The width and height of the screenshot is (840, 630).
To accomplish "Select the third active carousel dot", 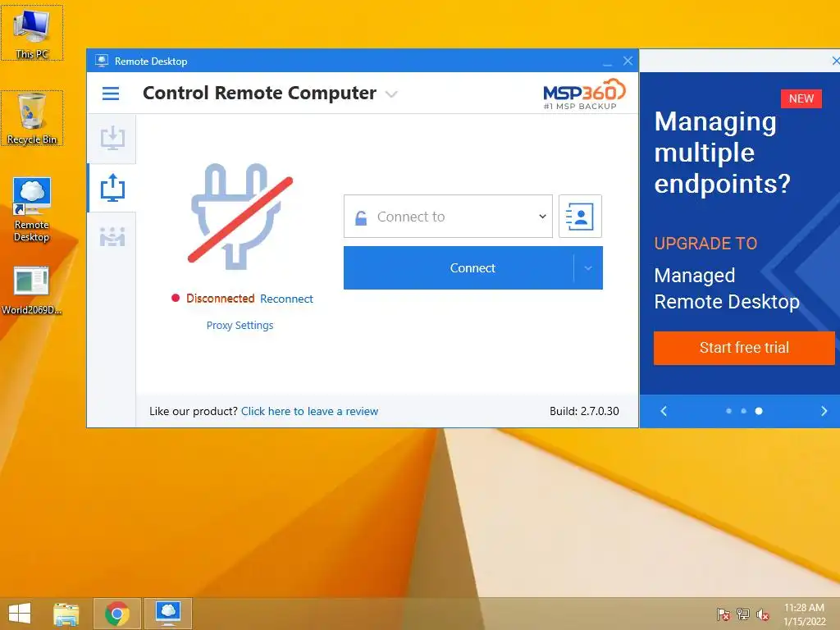I will (x=759, y=411).
